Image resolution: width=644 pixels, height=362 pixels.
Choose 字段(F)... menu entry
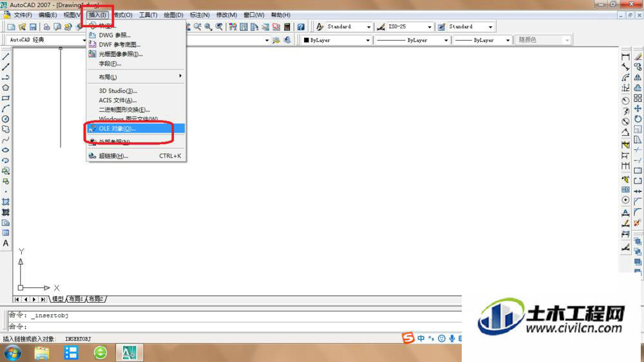coord(135,64)
